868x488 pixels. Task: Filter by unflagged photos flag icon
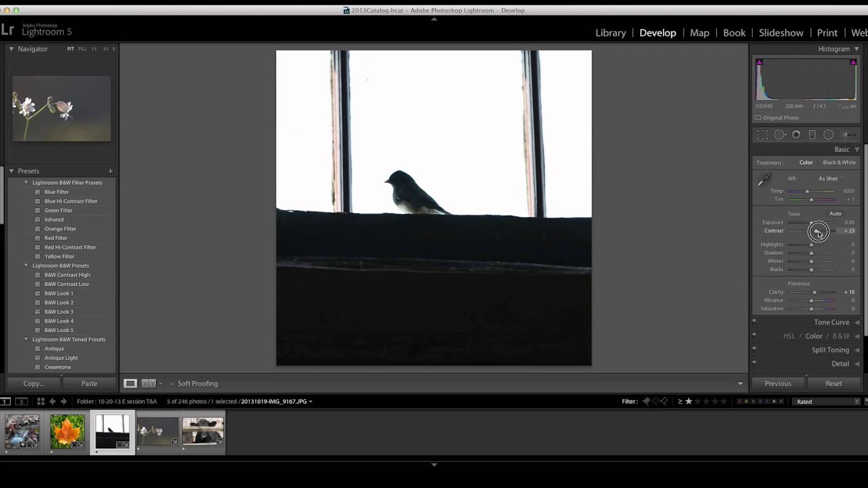(655, 401)
